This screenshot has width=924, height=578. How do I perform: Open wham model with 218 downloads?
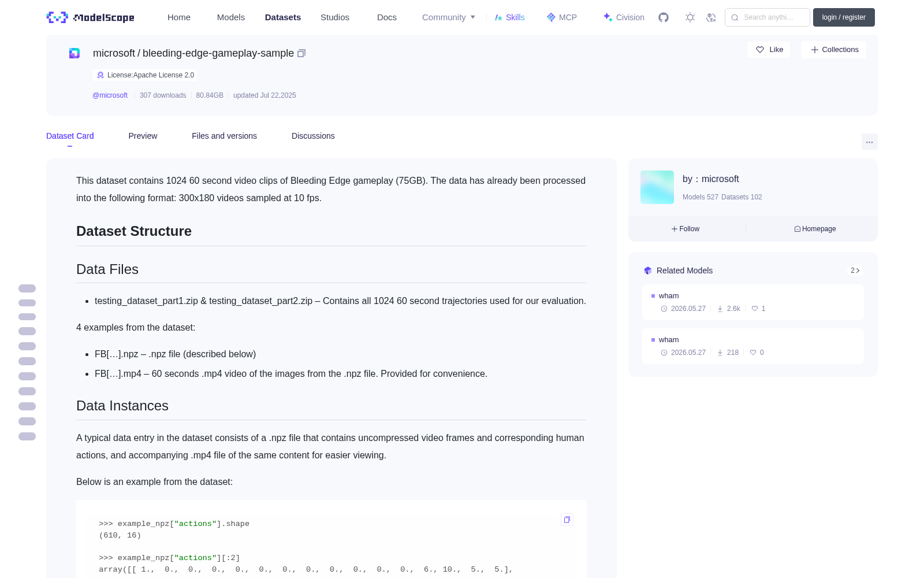pos(753,346)
